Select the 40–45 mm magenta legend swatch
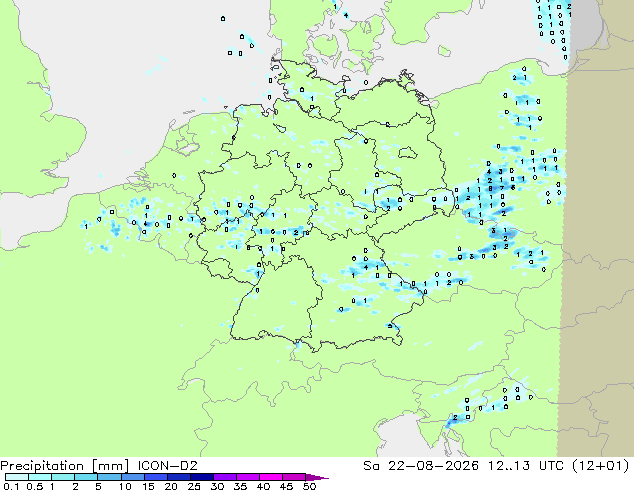634x490 pixels. 271,477
